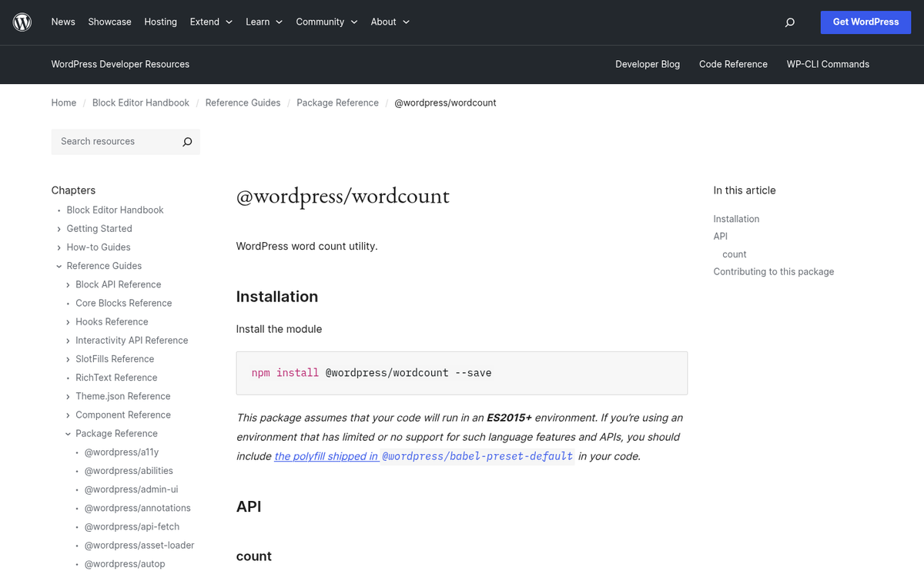The height and width of the screenshot is (578, 924).
Task: Expand the Hooks Reference section
Action: (x=68, y=321)
